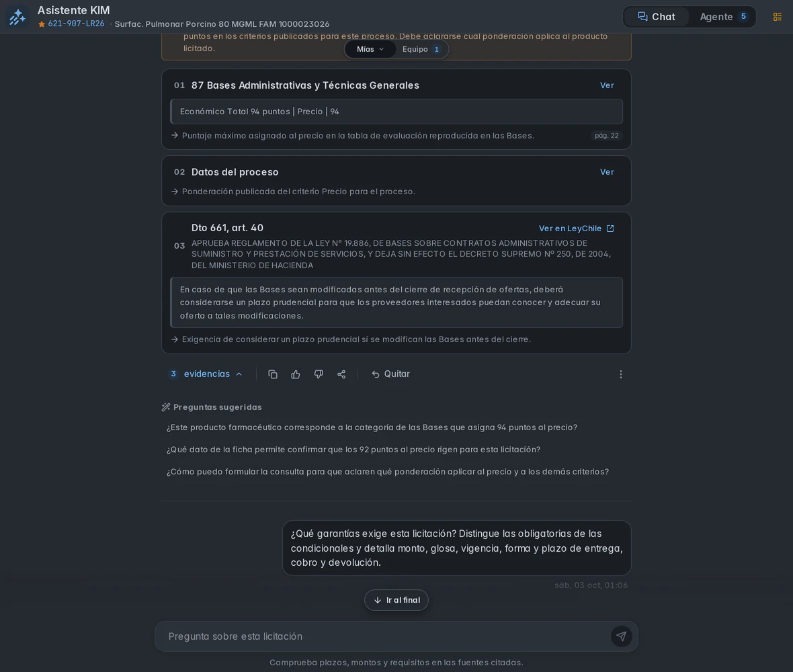Open the three-dot more options menu
The height and width of the screenshot is (672, 793).
pyautogui.click(x=621, y=374)
